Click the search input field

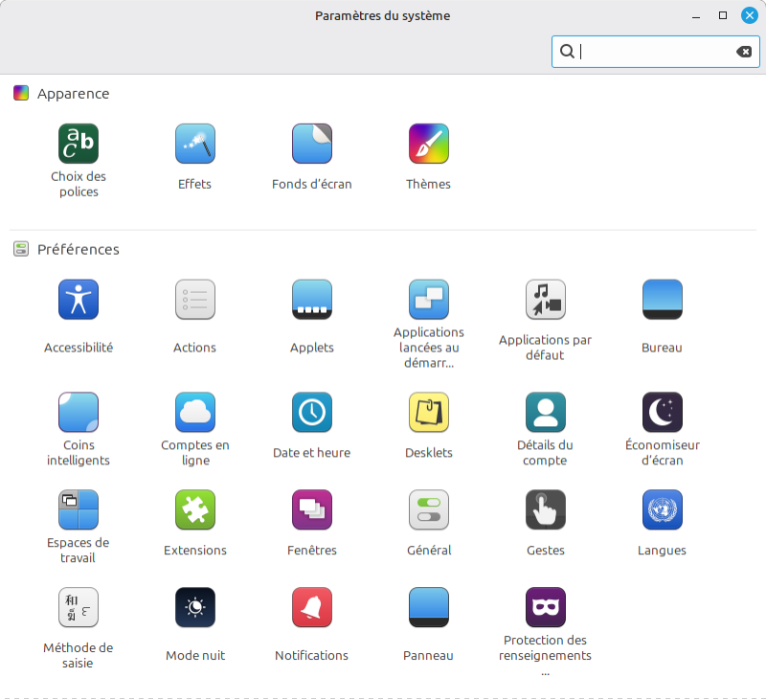(651, 52)
